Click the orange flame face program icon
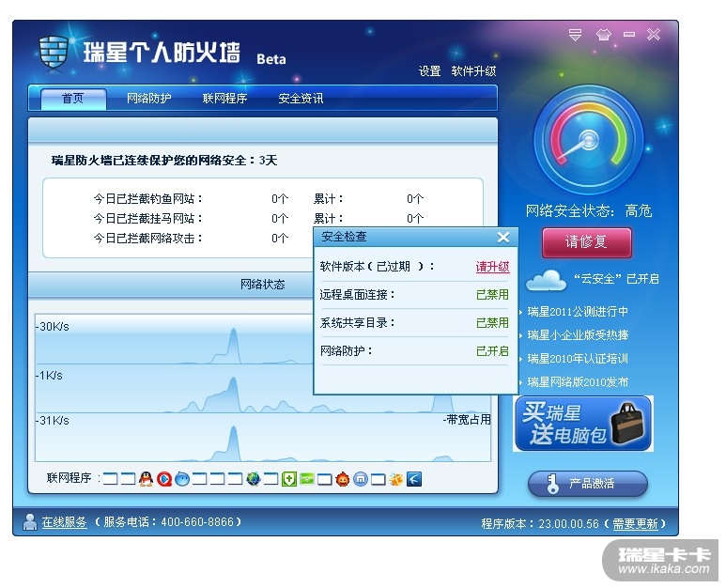 click(x=343, y=479)
